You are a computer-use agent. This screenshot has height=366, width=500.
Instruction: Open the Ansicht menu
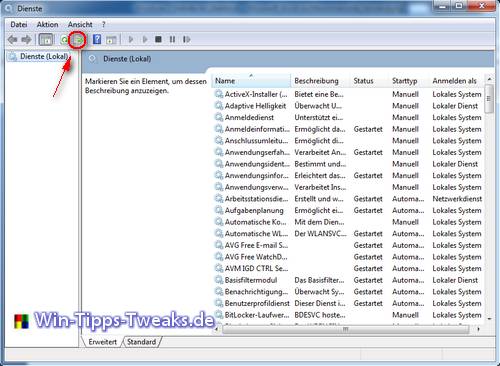point(80,25)
